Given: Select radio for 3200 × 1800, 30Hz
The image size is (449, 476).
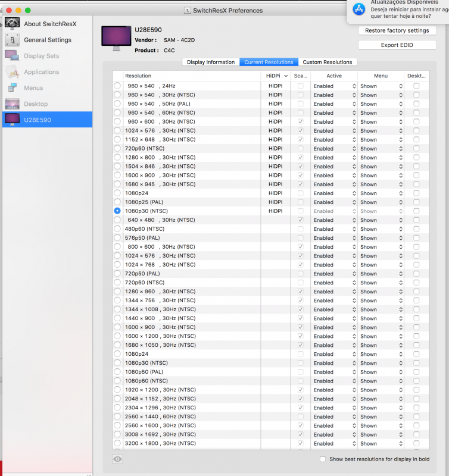Looking at the screenshot, I should (x=117, y=443).
